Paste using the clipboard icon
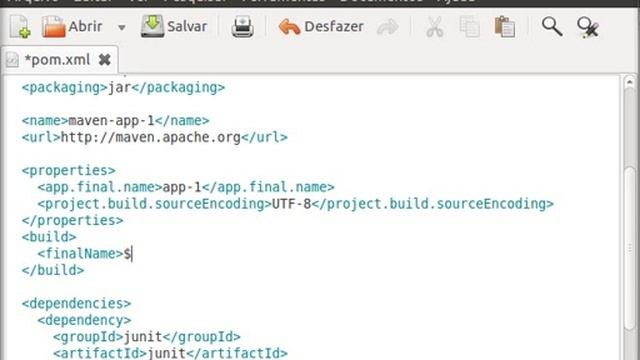The width and height of the screenshot is (640, 360). point(504,27)
